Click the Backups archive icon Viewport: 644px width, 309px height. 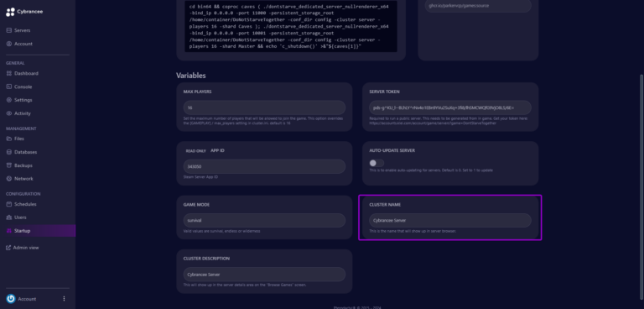[x=9, y=165]
